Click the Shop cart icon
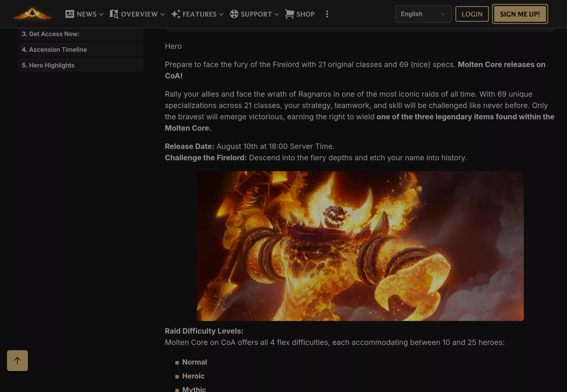The image size is (567, 392). [289, 14]
